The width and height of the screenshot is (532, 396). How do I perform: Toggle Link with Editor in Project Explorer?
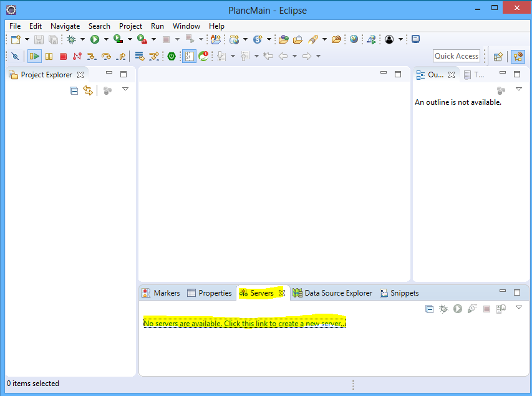coord(88,90)
